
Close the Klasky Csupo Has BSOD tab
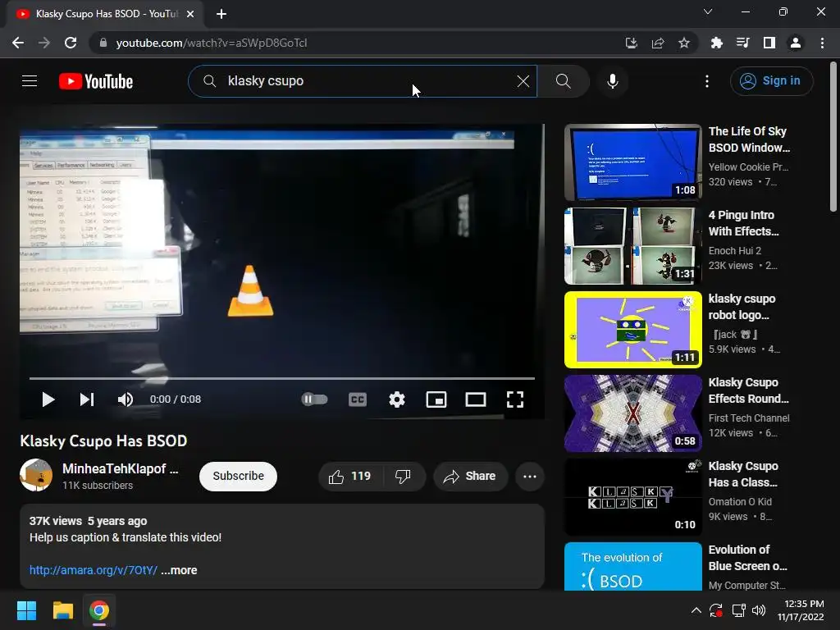coord(190,14)
